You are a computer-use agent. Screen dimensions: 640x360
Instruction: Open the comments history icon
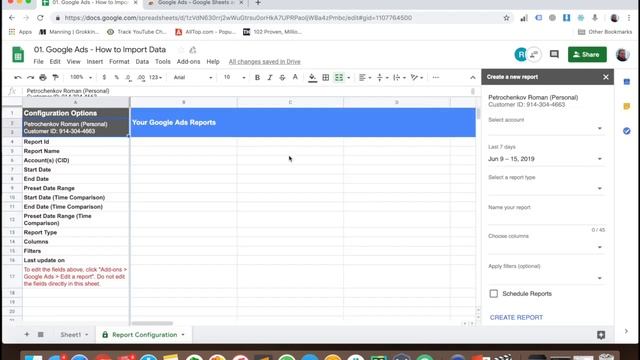click(554, 54)
